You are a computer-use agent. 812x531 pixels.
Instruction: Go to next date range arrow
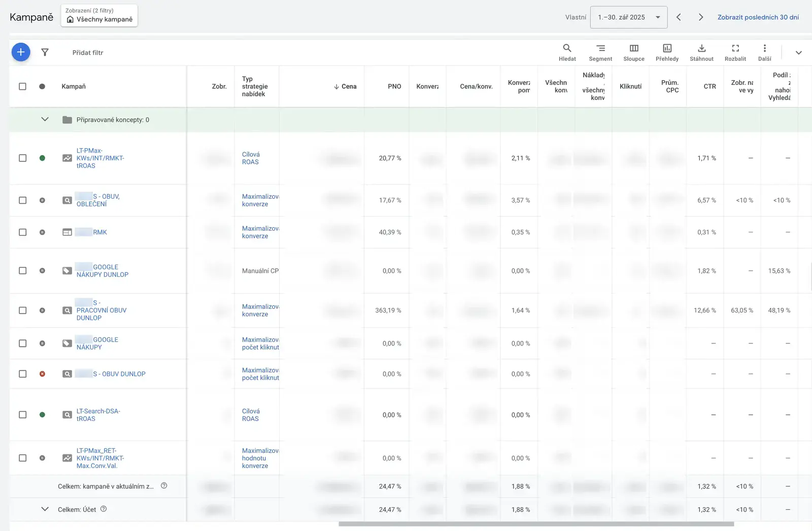click(701, 17)
